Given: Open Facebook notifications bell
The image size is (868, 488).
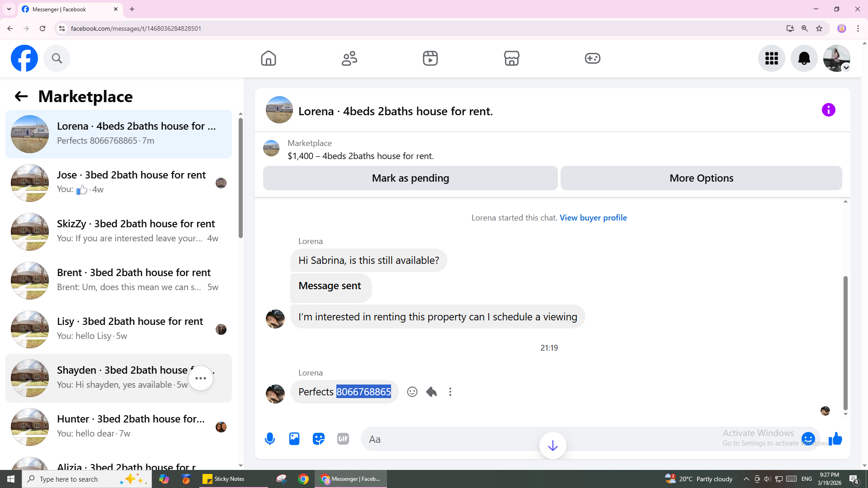Looking at the screenshot, I should point(804,58).
